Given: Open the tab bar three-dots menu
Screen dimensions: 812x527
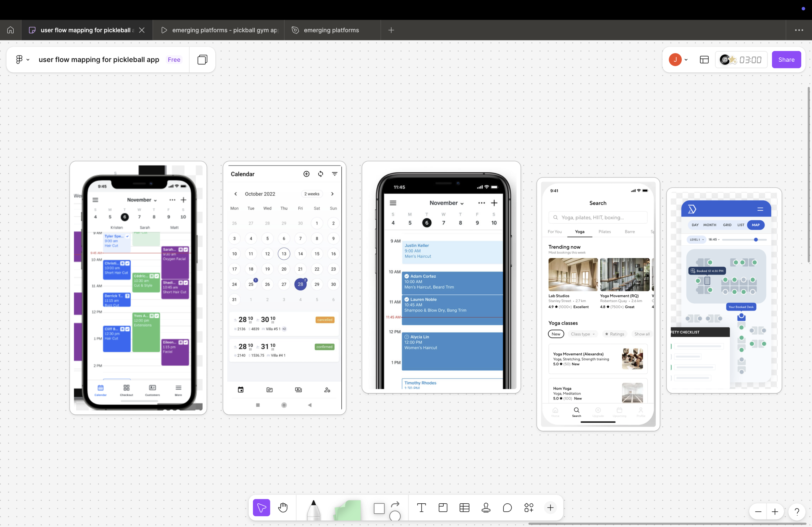Looking at the screenshot, I should 799,30.
